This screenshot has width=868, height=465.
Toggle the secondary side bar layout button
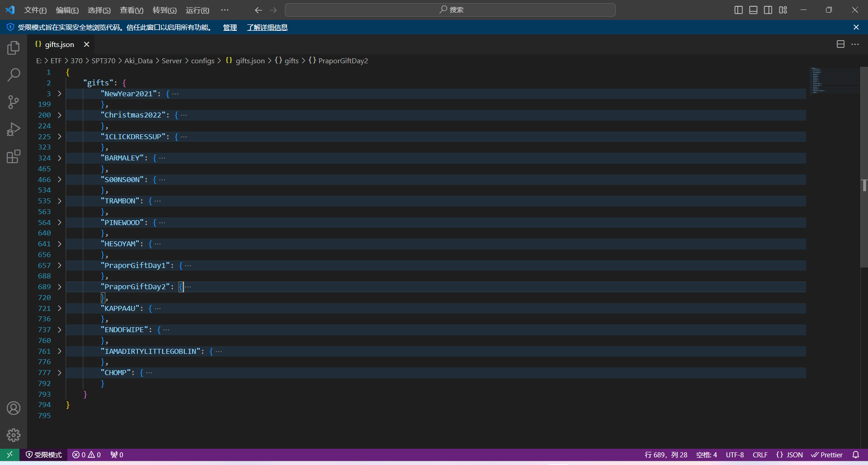768,10
